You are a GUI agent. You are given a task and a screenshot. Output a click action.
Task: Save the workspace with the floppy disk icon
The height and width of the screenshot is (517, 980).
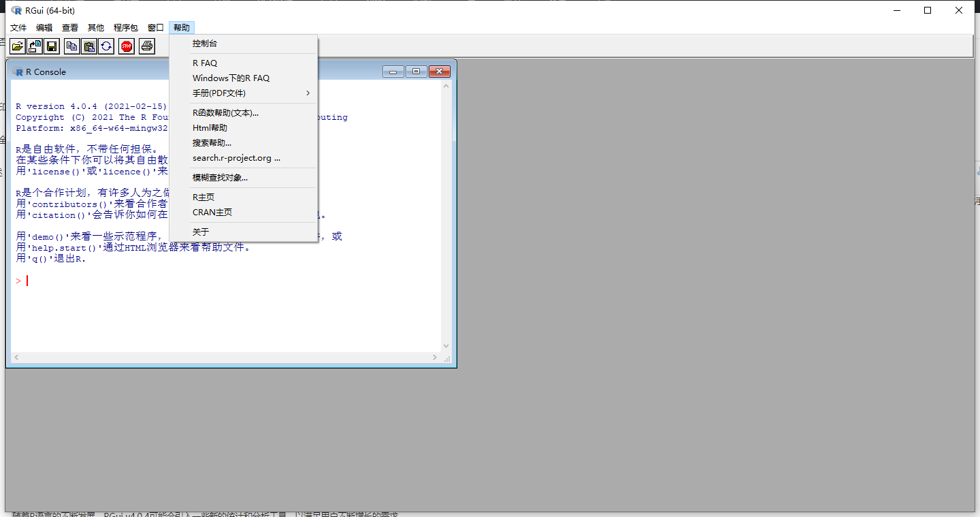(x=51, y=46)
